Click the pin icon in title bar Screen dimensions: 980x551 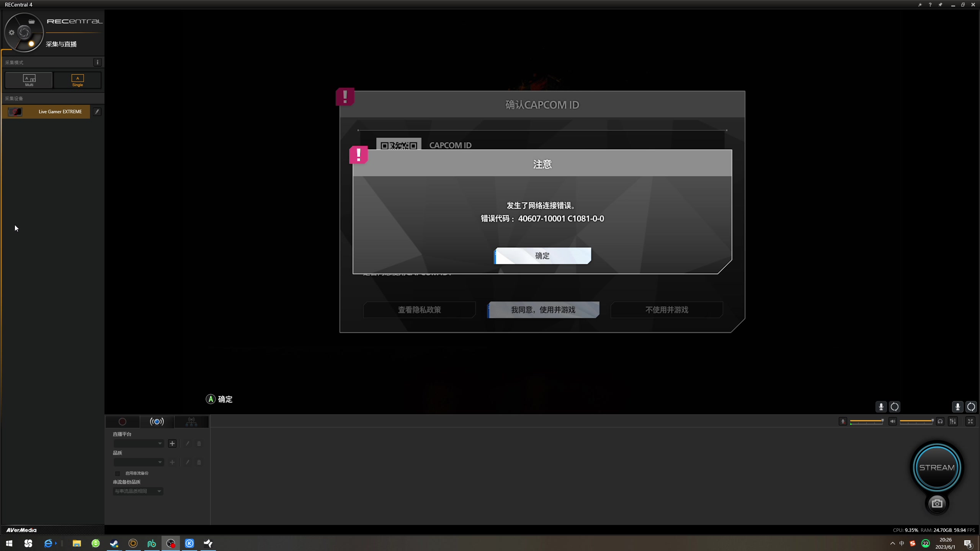click(940, 5)
